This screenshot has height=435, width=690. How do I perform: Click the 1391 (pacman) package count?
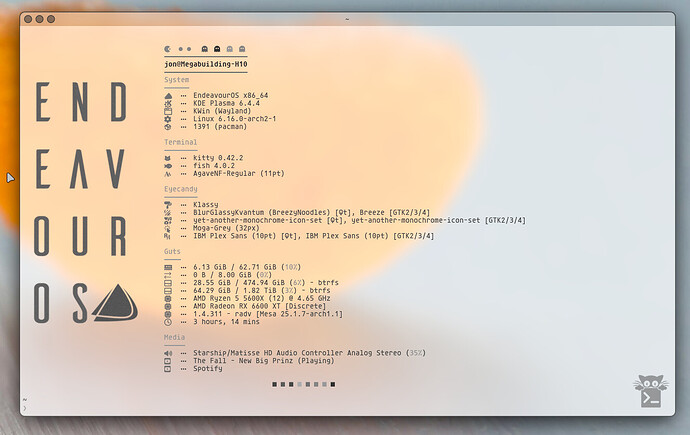point(220,127)
